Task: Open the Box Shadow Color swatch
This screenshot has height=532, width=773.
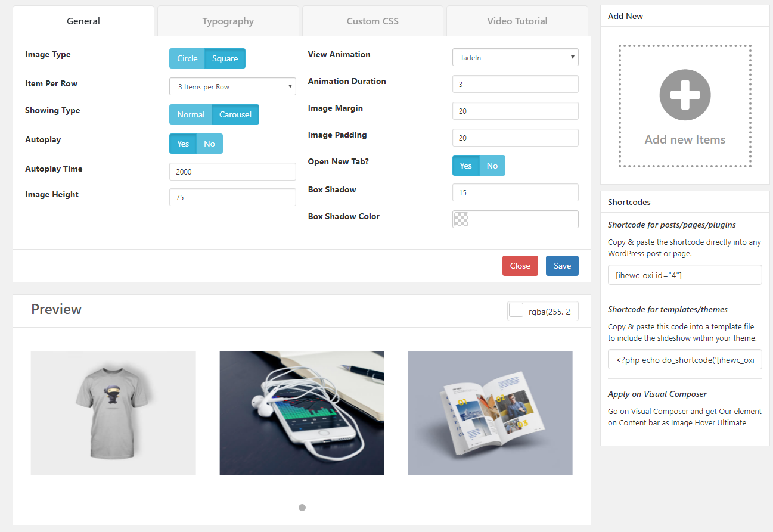Action: coord(461,219)
